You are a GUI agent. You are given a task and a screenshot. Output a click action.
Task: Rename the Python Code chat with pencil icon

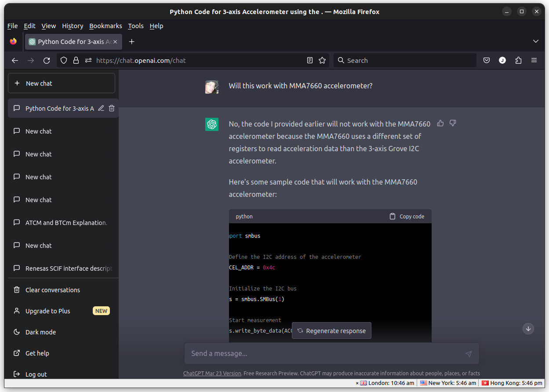coord(101,108)
